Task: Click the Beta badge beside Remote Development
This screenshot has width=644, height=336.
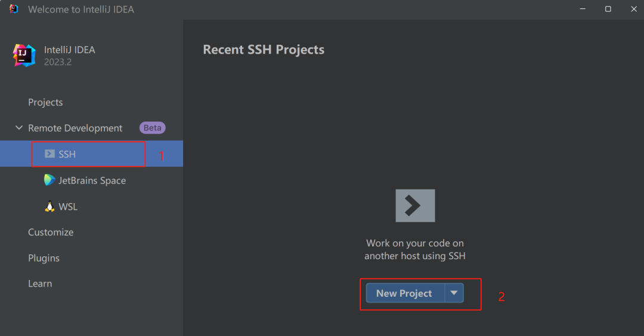Action: [x=152, y=127]
